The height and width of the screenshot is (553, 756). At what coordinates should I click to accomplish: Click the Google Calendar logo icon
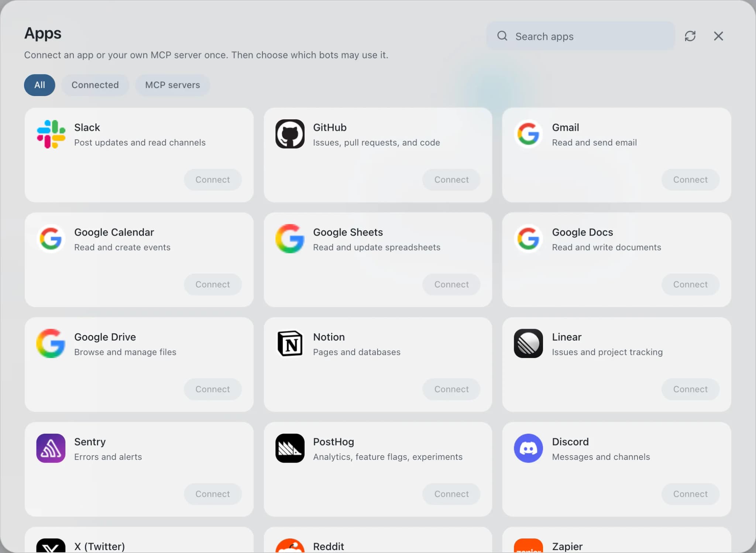51,239
